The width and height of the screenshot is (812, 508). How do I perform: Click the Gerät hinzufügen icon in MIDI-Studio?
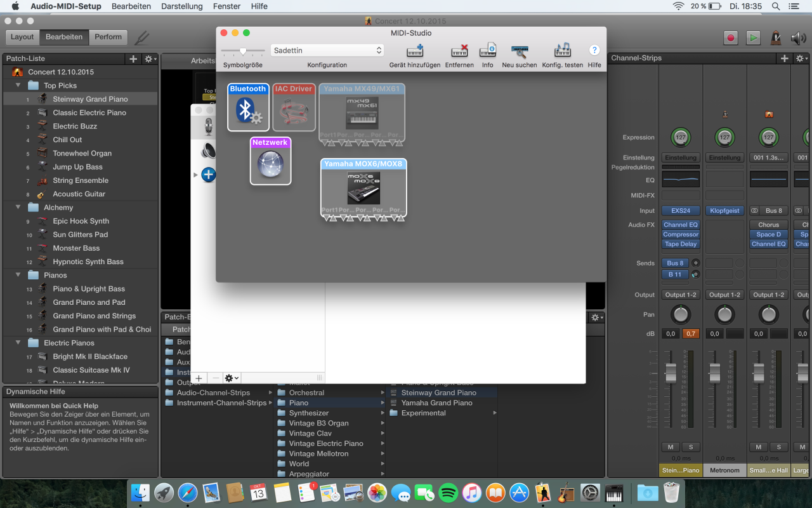click(x=415, y=51)
